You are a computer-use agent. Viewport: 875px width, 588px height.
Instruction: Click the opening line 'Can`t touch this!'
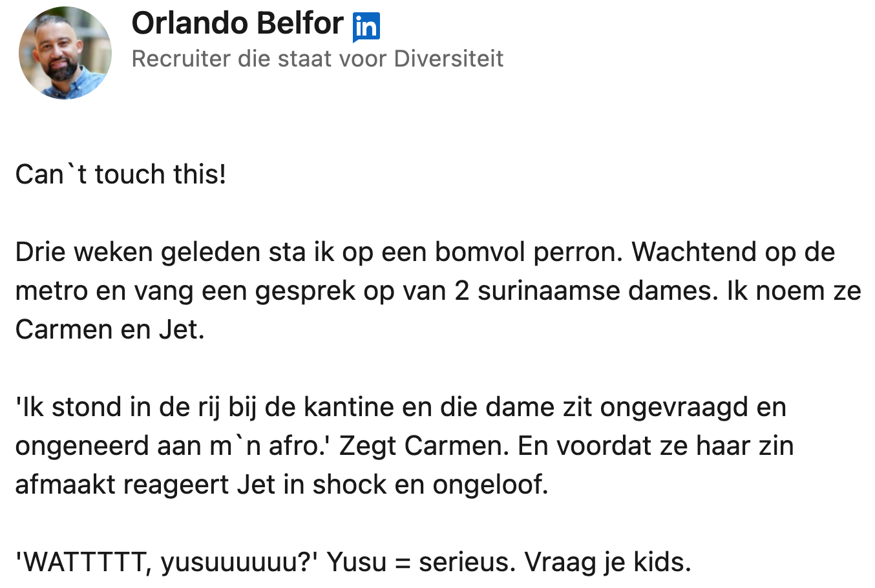tap(121, 174)
